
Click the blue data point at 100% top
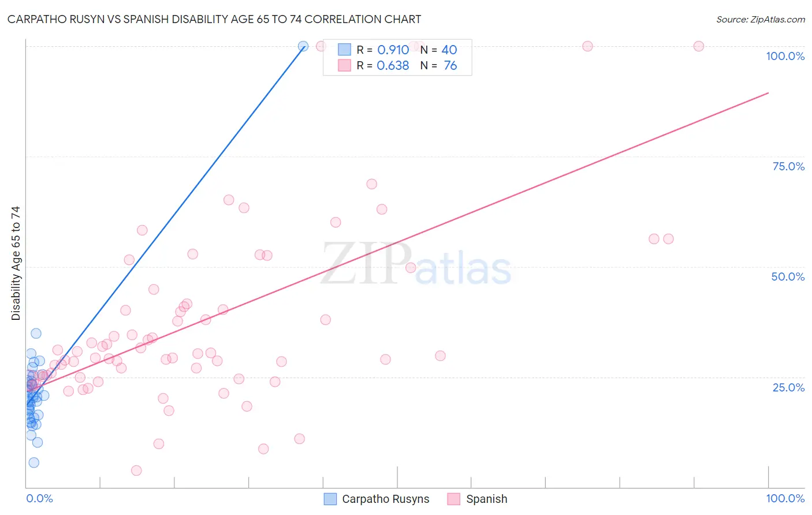tap(303, 46)
